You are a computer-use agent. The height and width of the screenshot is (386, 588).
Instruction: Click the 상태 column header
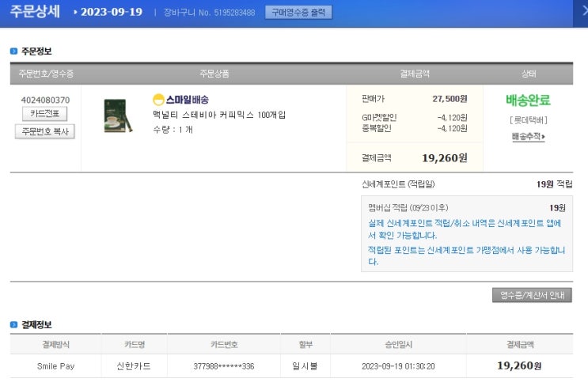[529, 74]
